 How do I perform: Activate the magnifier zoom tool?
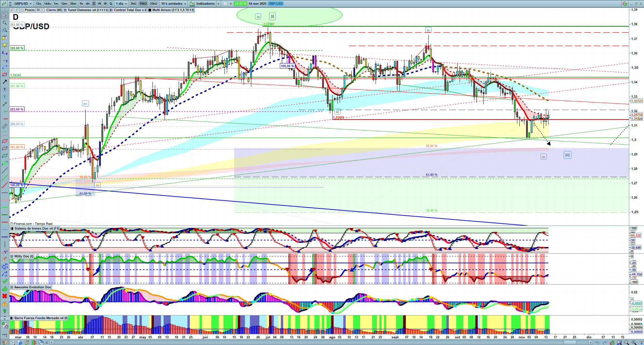5,23
